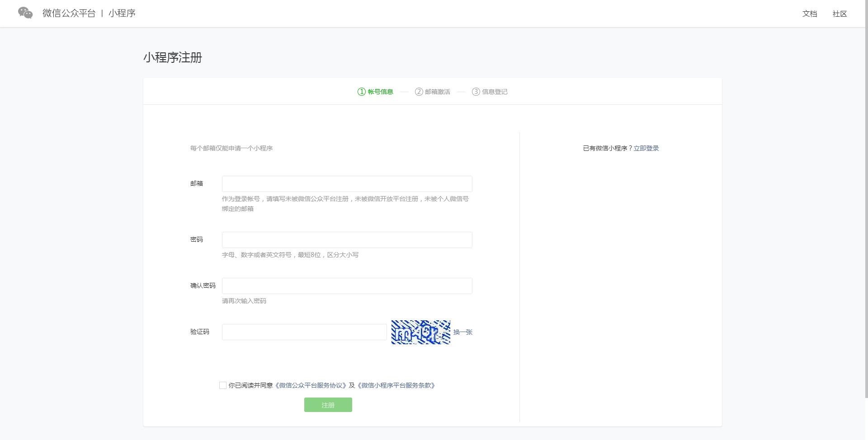This screenshot has width=868, height=440.
Task: Click the green 注册 button
Action: pos(328,405)
